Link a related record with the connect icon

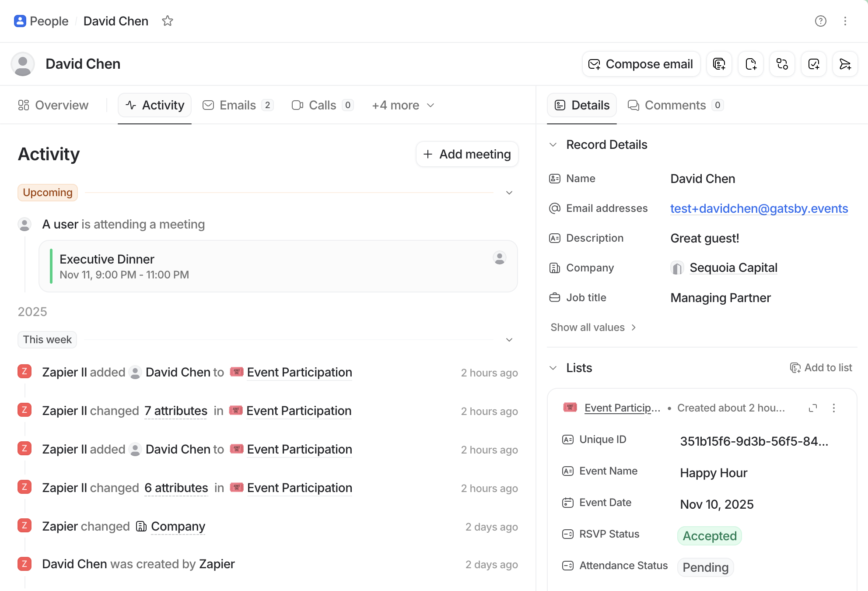tap(782, 64)
